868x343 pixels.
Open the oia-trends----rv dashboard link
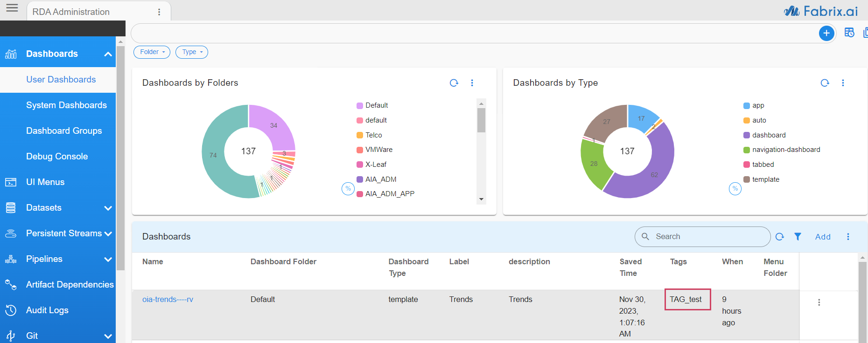168,299
